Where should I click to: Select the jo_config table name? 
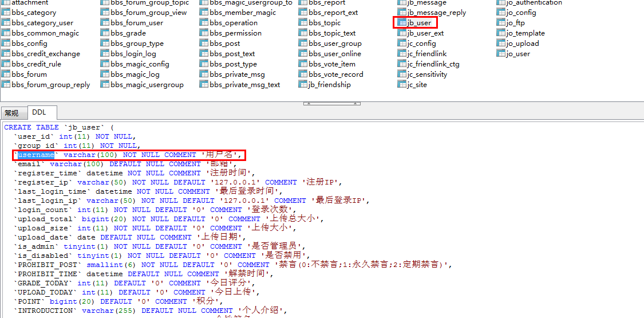(521, 13)
